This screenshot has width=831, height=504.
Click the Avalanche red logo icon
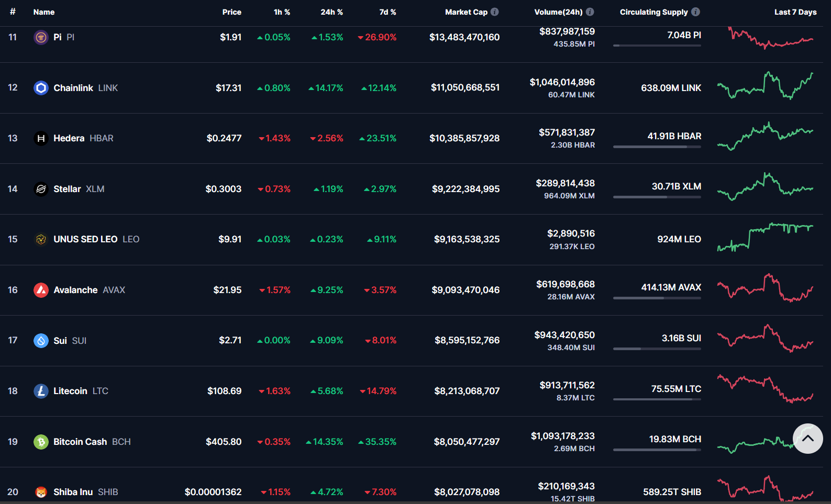click(41, 290)
